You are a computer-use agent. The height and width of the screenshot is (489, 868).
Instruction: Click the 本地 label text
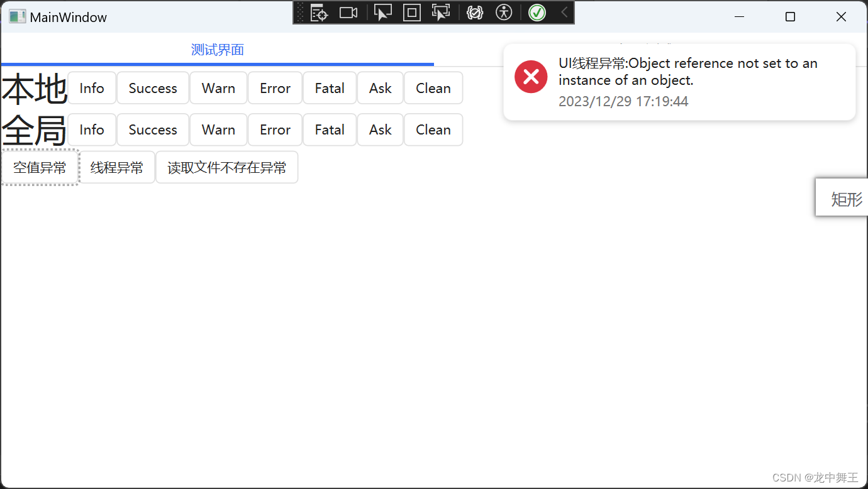click(34, 89)
